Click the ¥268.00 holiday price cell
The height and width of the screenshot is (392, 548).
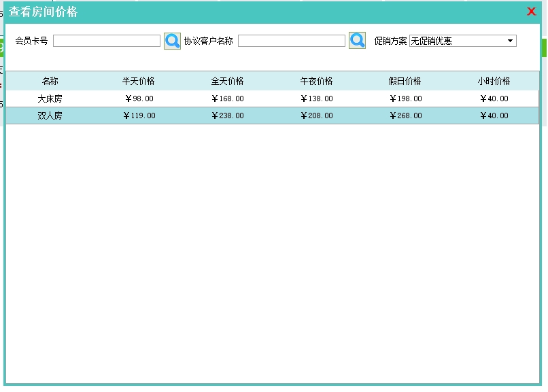(x=405, y=115)
